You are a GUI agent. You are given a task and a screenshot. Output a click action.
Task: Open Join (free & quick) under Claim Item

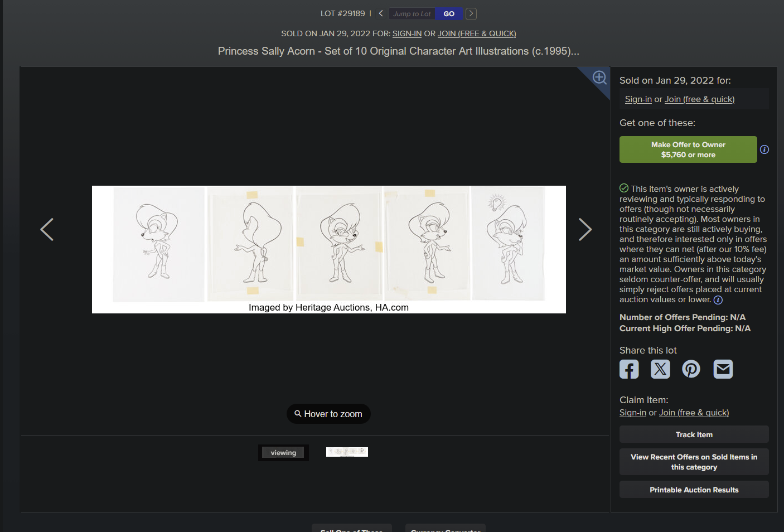pyautogui.click(x=694, y=413)
